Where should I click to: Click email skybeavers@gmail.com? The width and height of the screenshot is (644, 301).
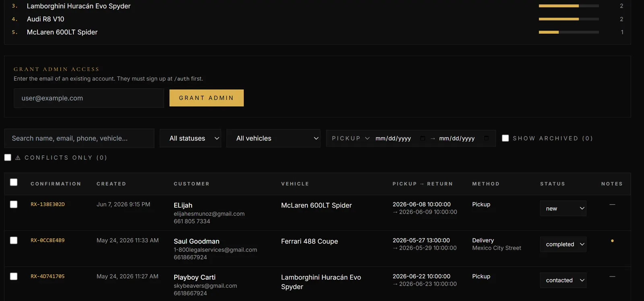tap(205, 286)
